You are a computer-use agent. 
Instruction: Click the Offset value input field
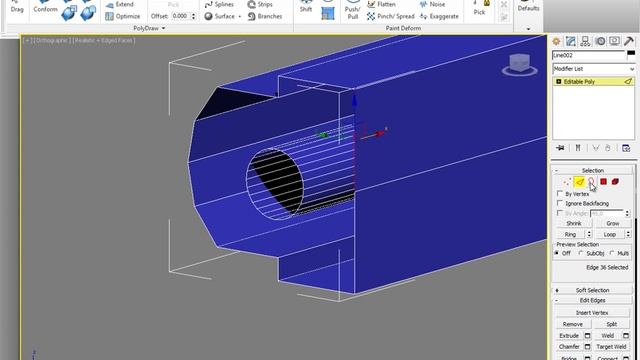[180, 16]
